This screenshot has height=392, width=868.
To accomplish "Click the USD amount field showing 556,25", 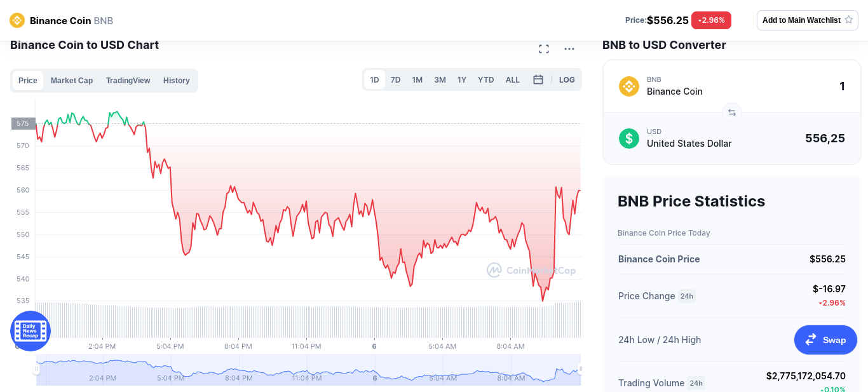I will (825, 139).
